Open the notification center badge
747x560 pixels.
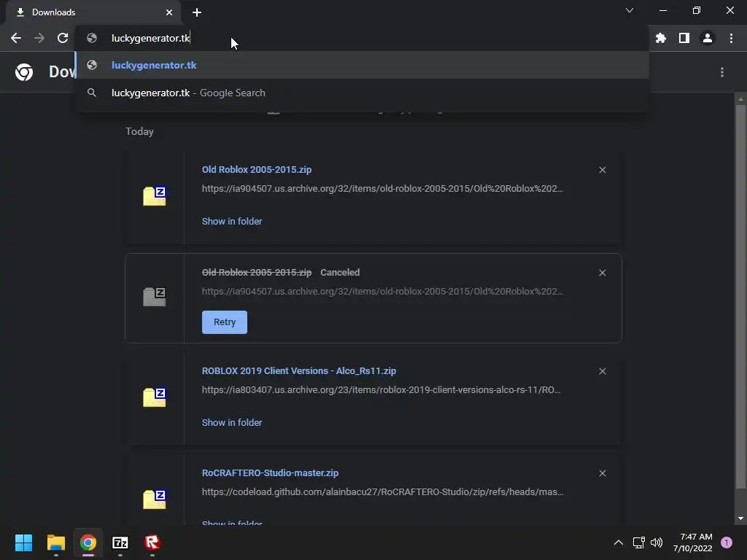[727, 542]
